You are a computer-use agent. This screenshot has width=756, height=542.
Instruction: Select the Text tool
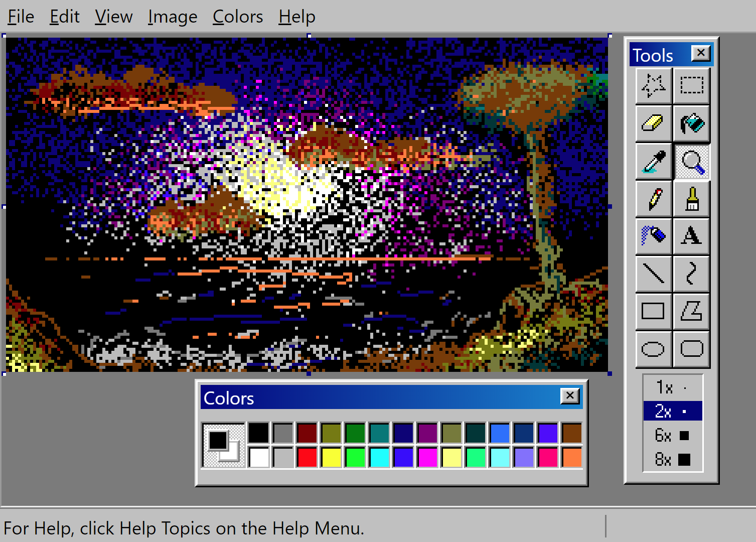691,236
